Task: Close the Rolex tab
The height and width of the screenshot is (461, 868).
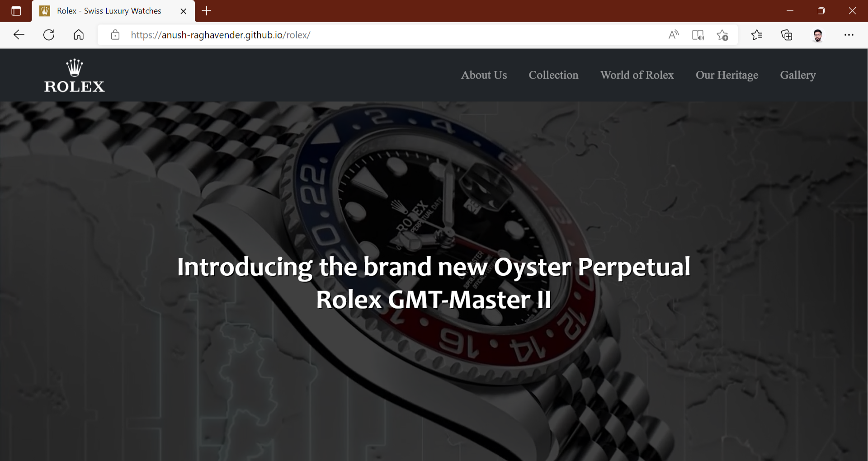Action: [184, 11]
